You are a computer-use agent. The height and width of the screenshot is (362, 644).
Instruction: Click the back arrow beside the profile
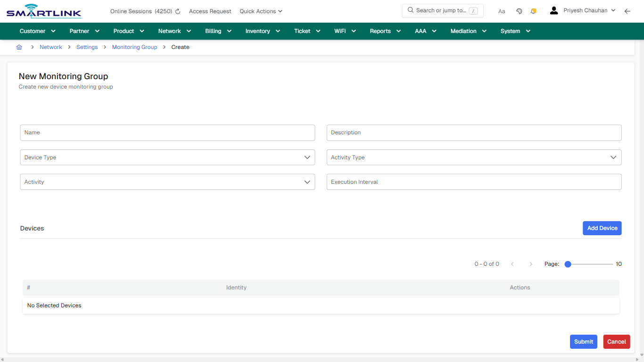(627, 10)
